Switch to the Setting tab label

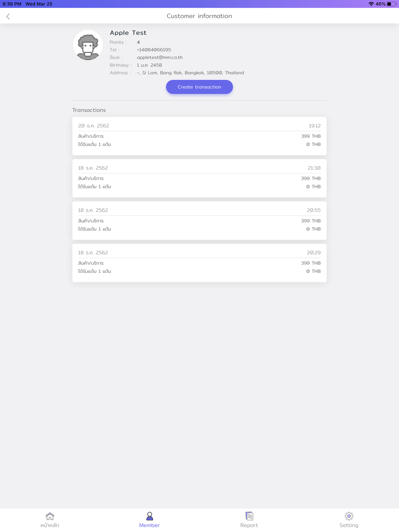click(x=349, y=525)
